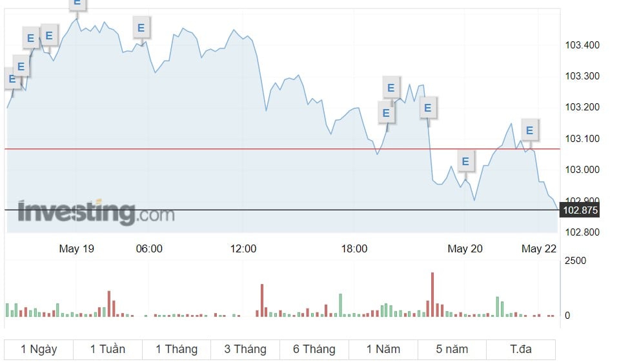The width and height of the screenshot is (619, 364).
Task: Choose the 3 Tháng time range
Action: (245, 349)
